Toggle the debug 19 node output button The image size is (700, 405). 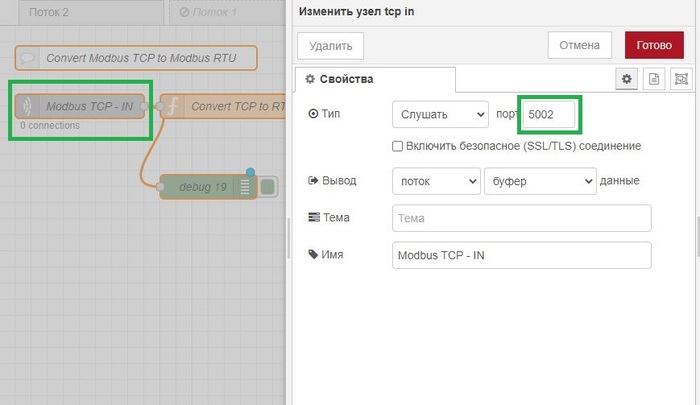tap(268, 187)
